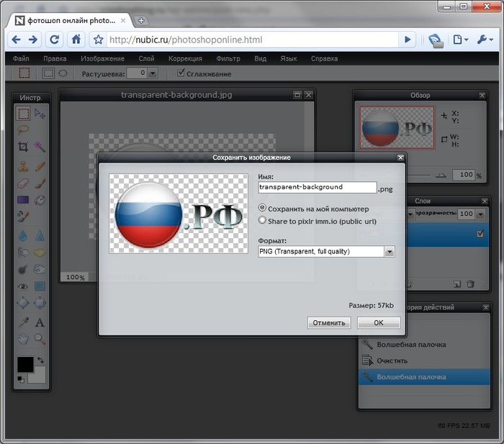Open the Файл menu
The image size is (504, 444).
(x=21, y=59)
